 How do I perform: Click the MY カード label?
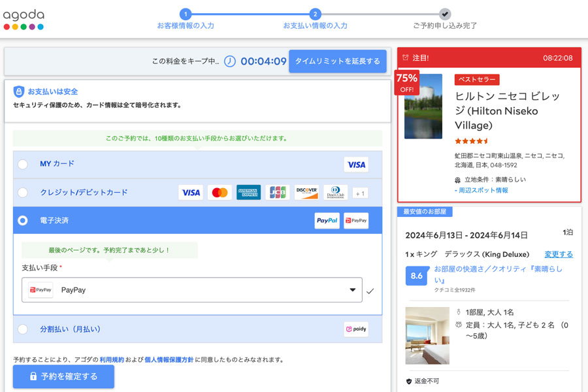[57, 164]
